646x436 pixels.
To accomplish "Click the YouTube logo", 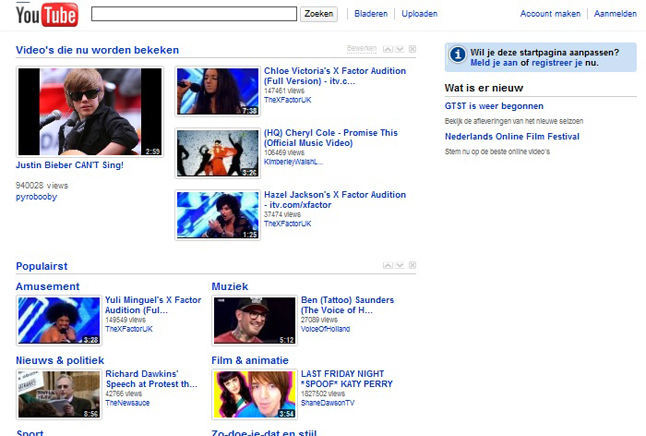I will (x=47, y=14).
